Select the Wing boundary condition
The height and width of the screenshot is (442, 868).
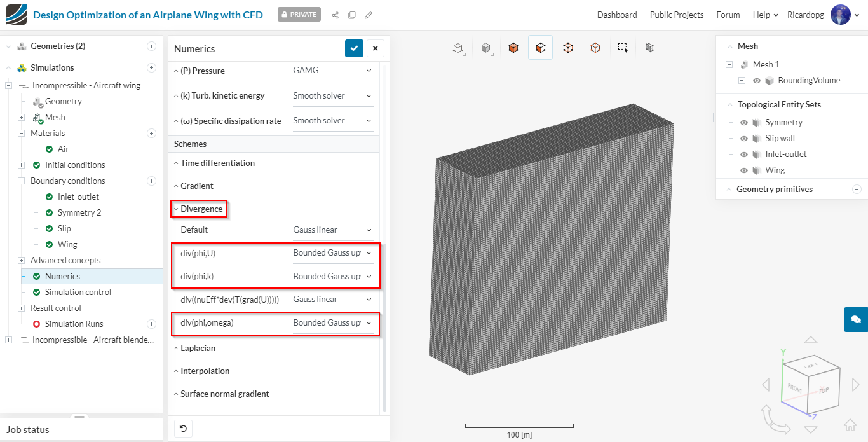[67, 244]
